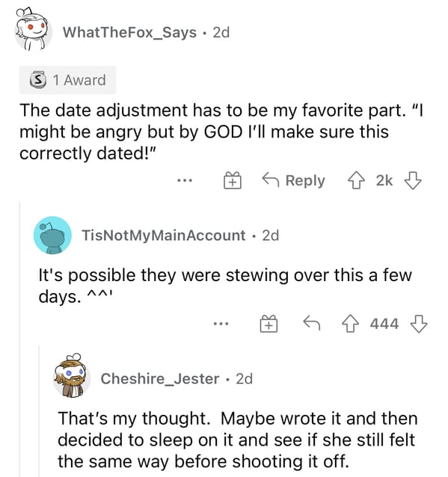Select the comment text about date adjustment
This screenshot has width=448, height=477.
(x=221, y=132)
